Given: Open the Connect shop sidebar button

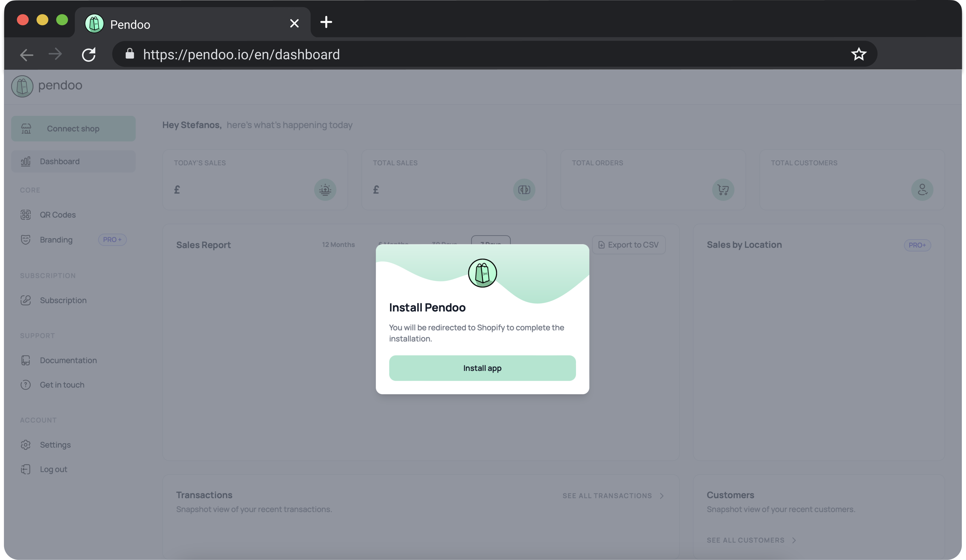Looking at the screenshot, I should point(73,129).
